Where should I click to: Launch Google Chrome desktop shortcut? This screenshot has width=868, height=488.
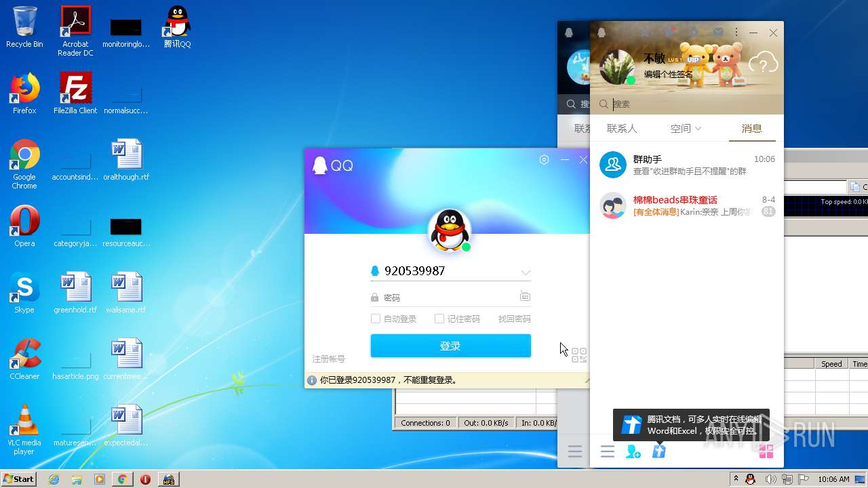pos(24,164)
